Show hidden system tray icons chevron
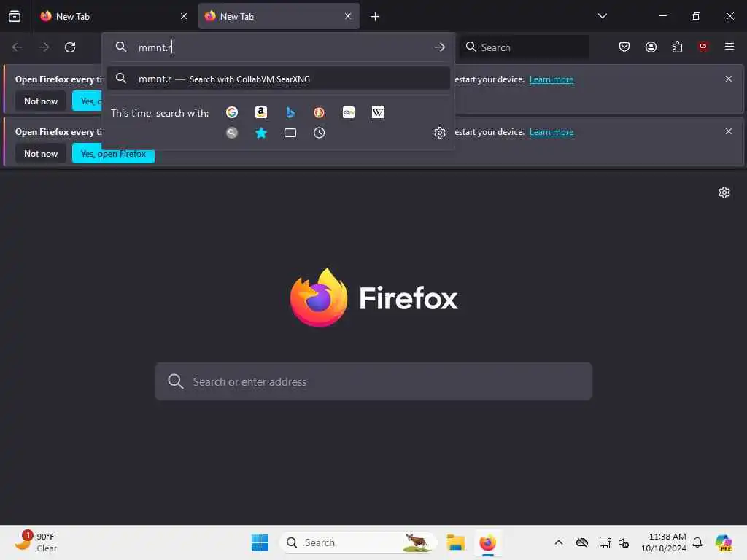The height and width of the screenshot is (560, 747). (x=559, y=542)
